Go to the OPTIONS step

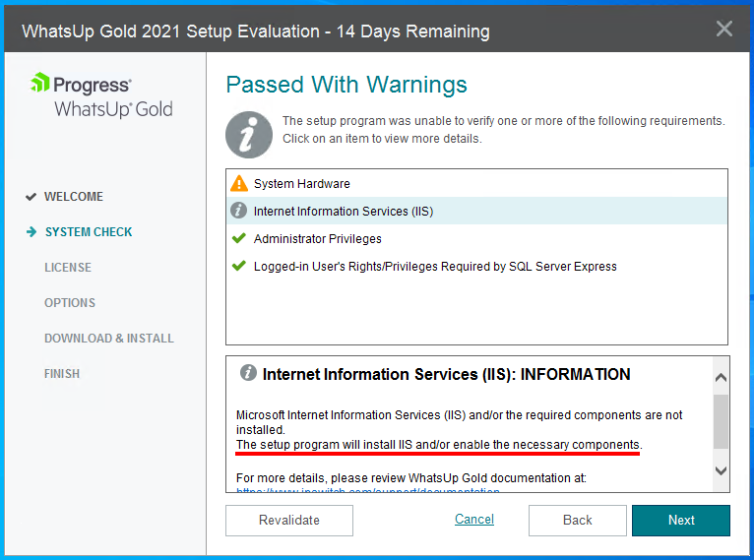(x=70, y=303)
